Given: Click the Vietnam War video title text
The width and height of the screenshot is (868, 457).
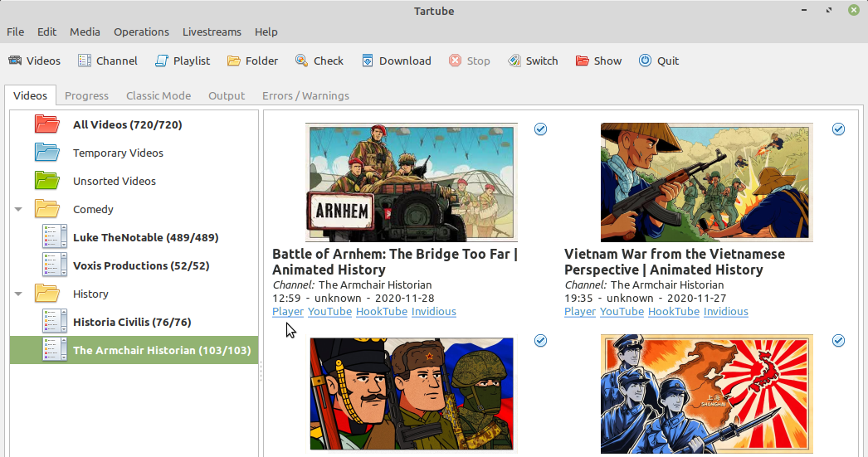Looking at the screenshot, I should 675,262.
